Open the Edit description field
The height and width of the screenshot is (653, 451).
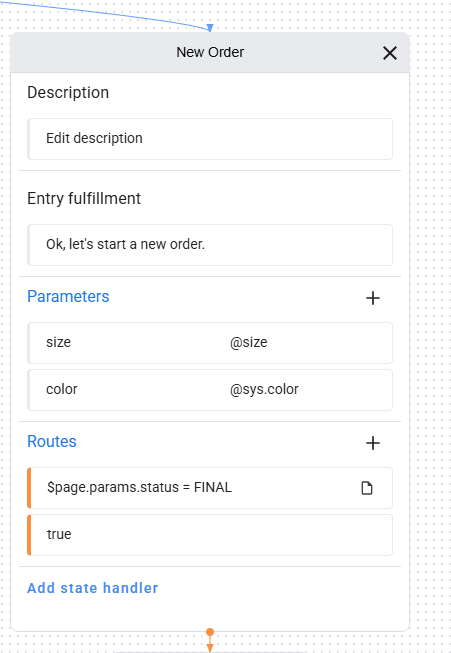(210, 139)
